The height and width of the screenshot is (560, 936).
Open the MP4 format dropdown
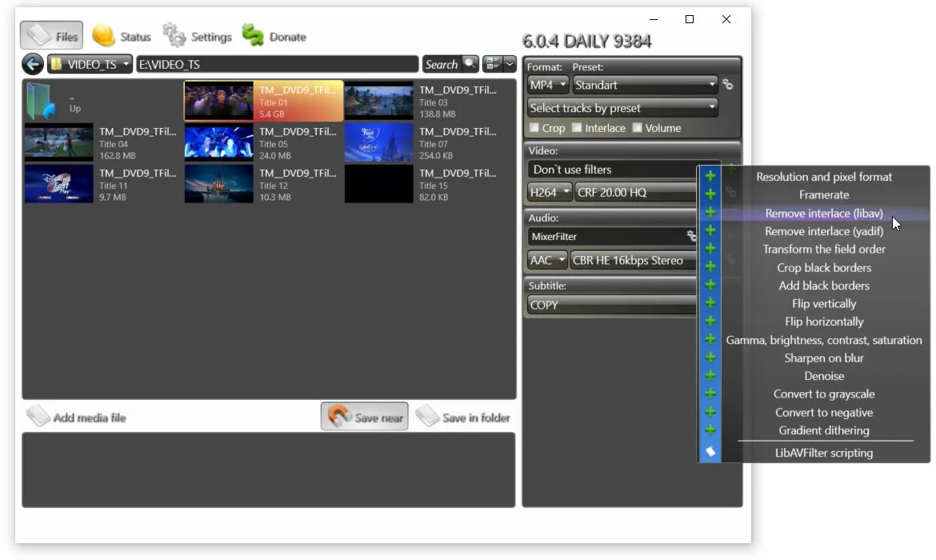pos(547,84)
